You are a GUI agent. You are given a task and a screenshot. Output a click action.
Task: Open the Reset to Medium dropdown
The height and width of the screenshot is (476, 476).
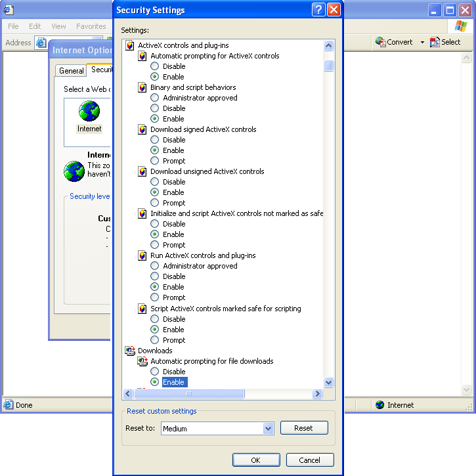[268, 428]
